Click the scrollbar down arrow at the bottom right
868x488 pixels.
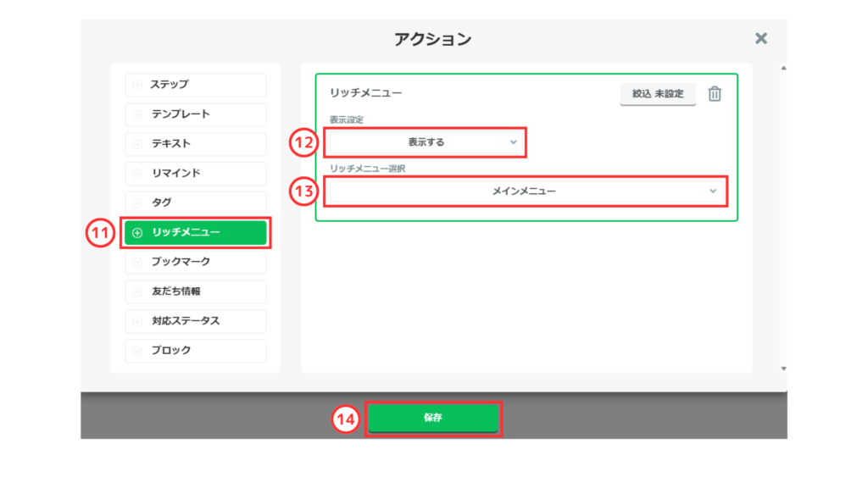[x=782, y=369]
